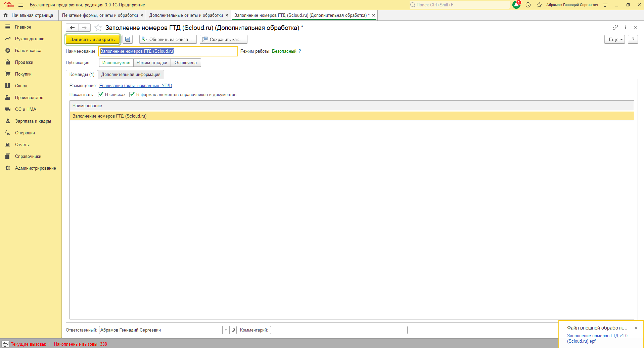Click the Начальная страница home icon
The height and width of the screenshot is (348, 644).
[6, 15]
